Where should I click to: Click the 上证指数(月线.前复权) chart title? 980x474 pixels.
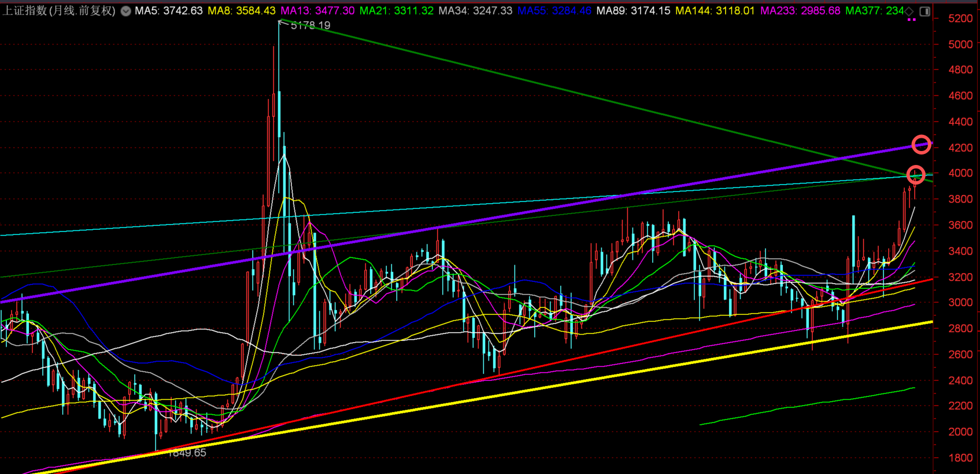[59, 11]
